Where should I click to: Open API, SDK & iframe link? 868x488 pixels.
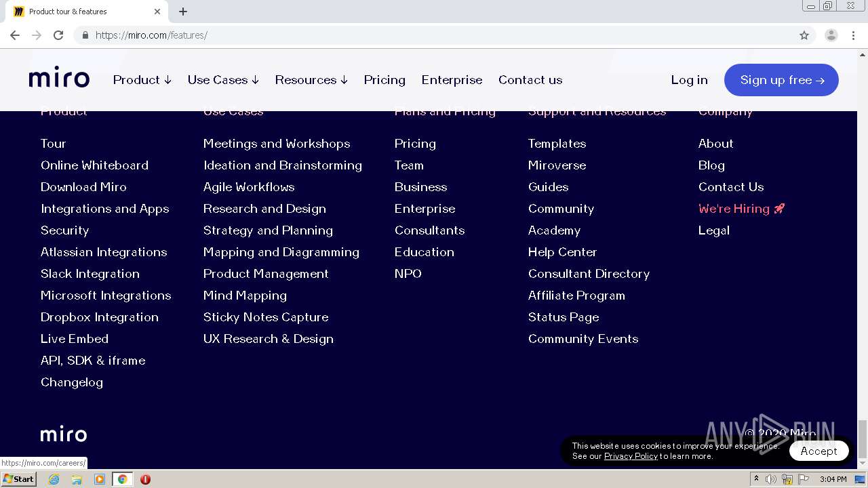click(x=93, y=361)
